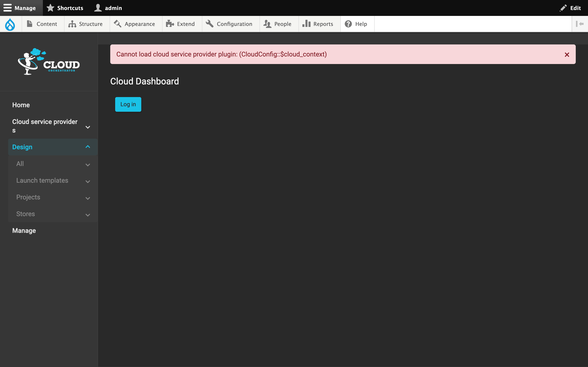
Task: Select the Structure toolbar icon
Action: point(72,24)
